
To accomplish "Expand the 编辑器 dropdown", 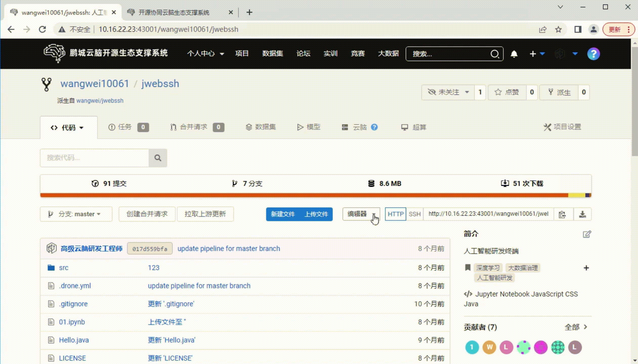I will coord(361,214).
